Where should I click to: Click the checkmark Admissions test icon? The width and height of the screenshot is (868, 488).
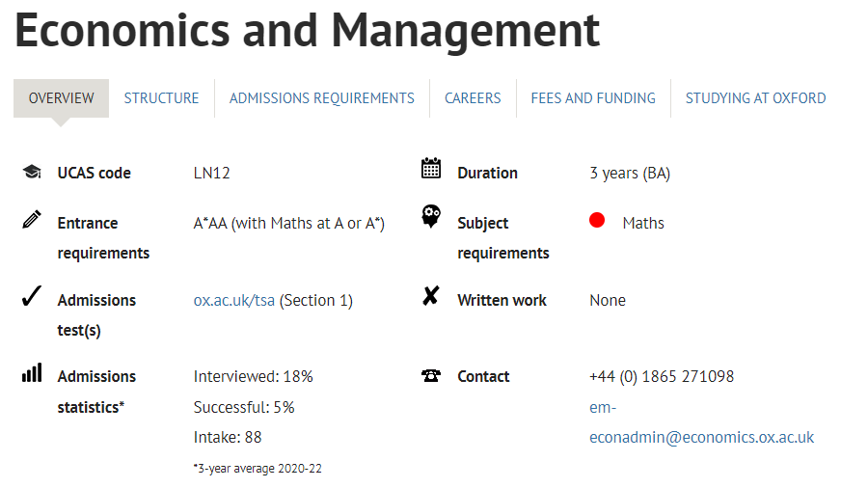(x=32, y=296)
